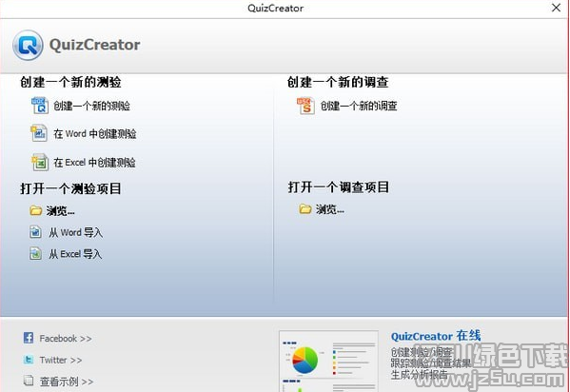This screenshot has height=392, width=570.
Task: Choose 从 Word 导入
Action: pyautogui.click(x=75, y=232)
